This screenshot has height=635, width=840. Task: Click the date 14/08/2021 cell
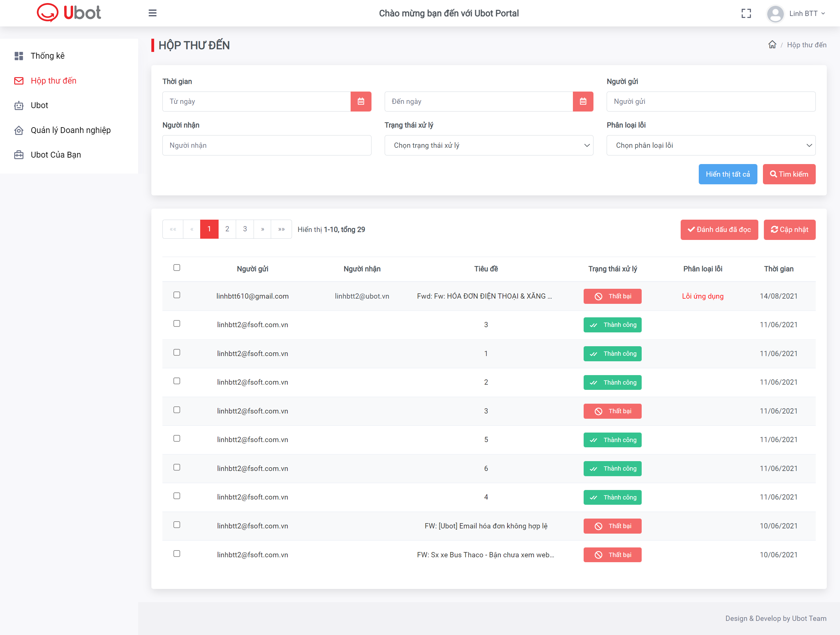point(779,296)
